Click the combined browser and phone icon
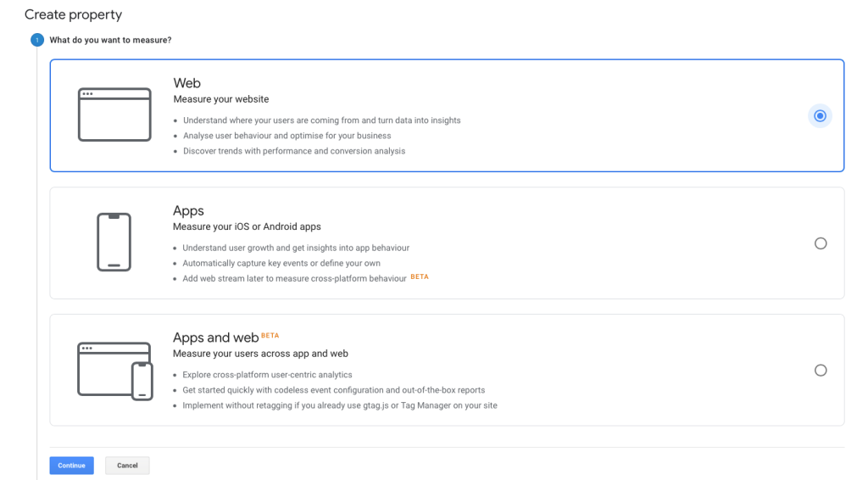The image size is (868, 480). tap(114, 370)
